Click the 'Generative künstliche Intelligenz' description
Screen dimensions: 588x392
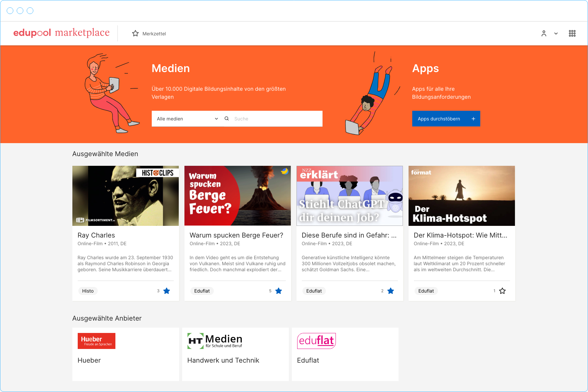tap(349, 264)
